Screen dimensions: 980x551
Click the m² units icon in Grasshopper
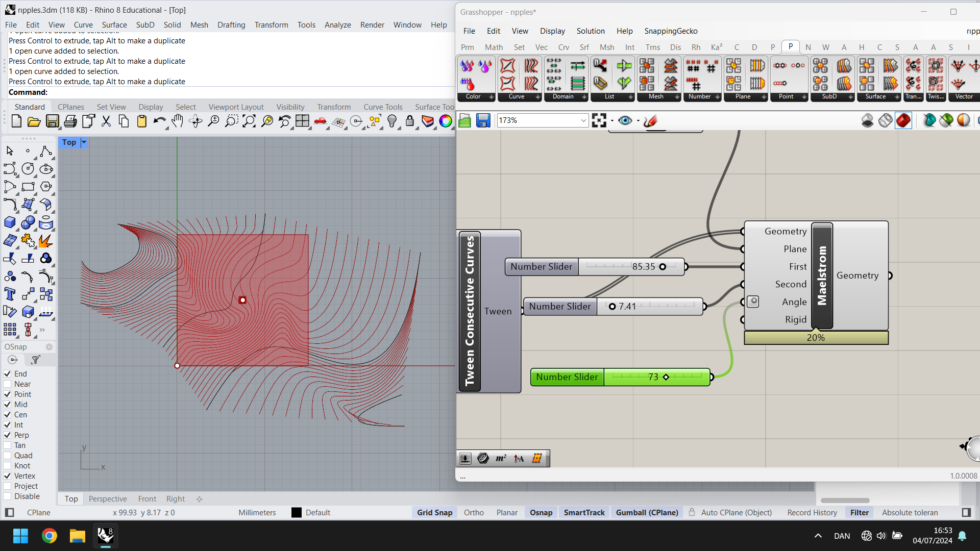pos(501,459)
